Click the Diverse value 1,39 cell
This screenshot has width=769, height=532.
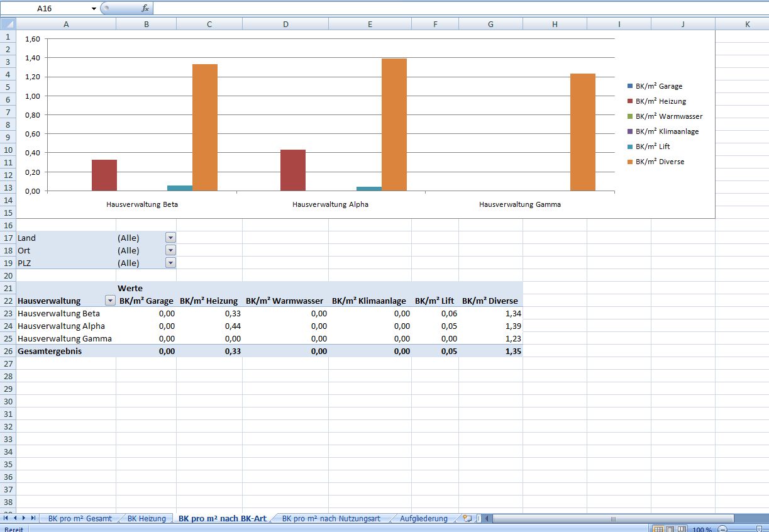point(490,326)
